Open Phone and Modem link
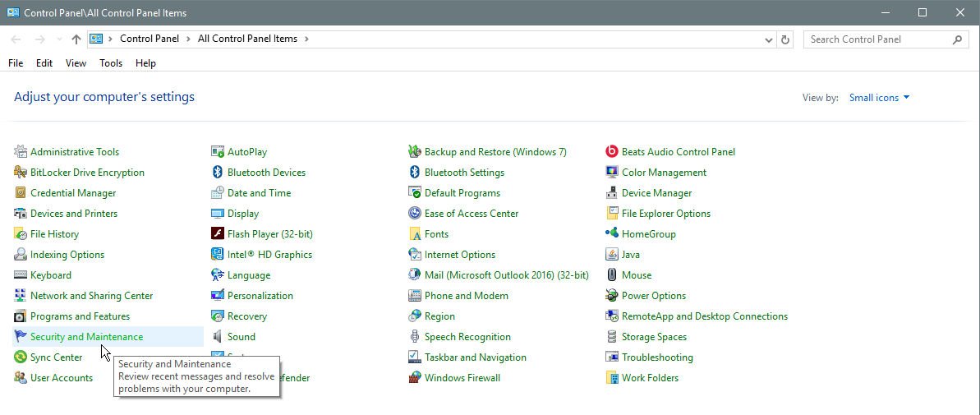The width and height of the screenshot is (980, 415). point(467,296)
